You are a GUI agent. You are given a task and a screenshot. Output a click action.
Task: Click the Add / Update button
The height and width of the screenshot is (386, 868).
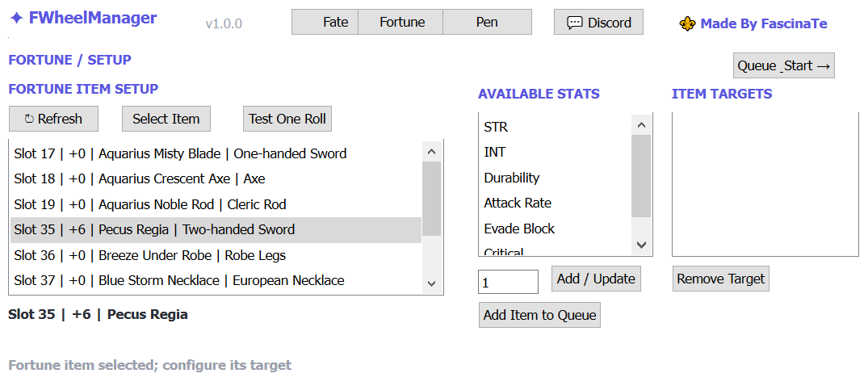pos(596,279)
